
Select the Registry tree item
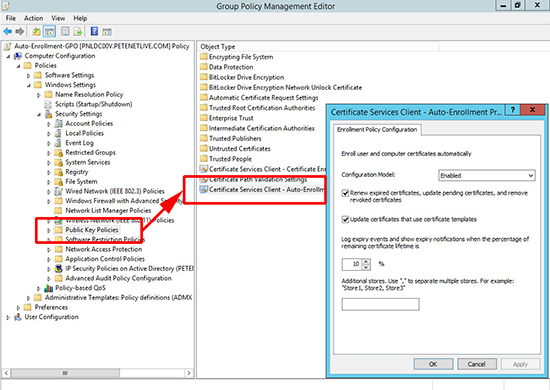tap(76, 172)
